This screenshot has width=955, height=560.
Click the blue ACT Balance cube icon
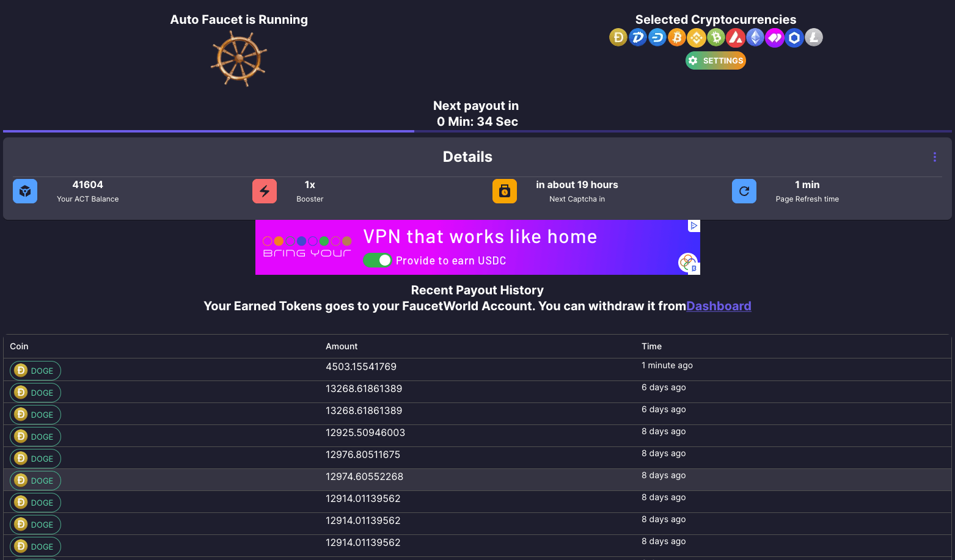pos(25,191)
